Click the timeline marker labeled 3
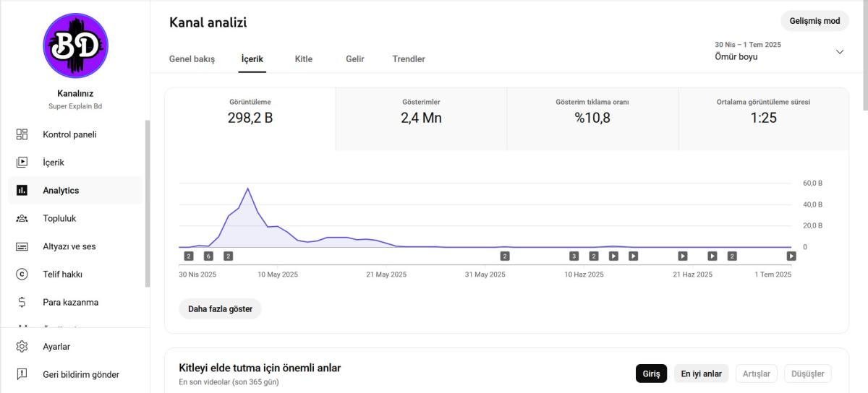Viewport: 868px width, 393px height. click(574, 256)
